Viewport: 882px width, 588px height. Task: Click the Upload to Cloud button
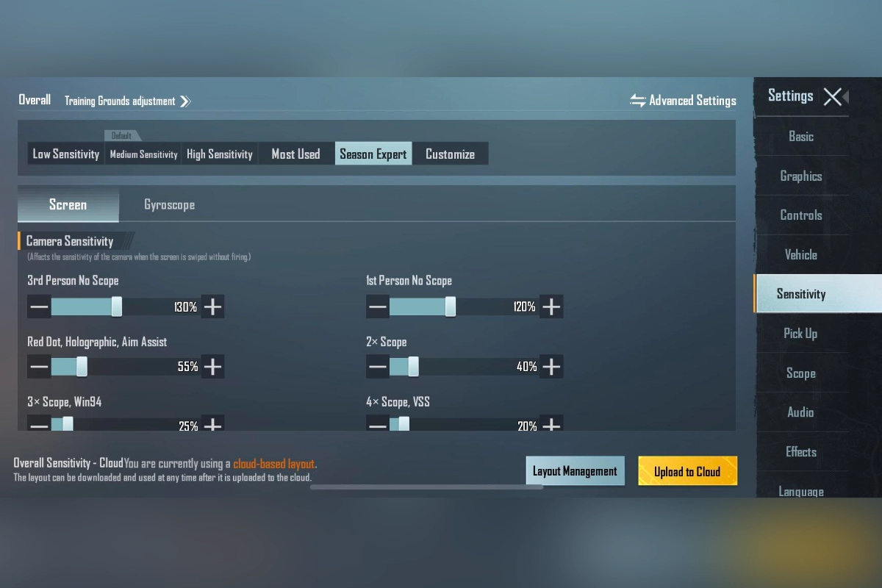pos(687,471)
